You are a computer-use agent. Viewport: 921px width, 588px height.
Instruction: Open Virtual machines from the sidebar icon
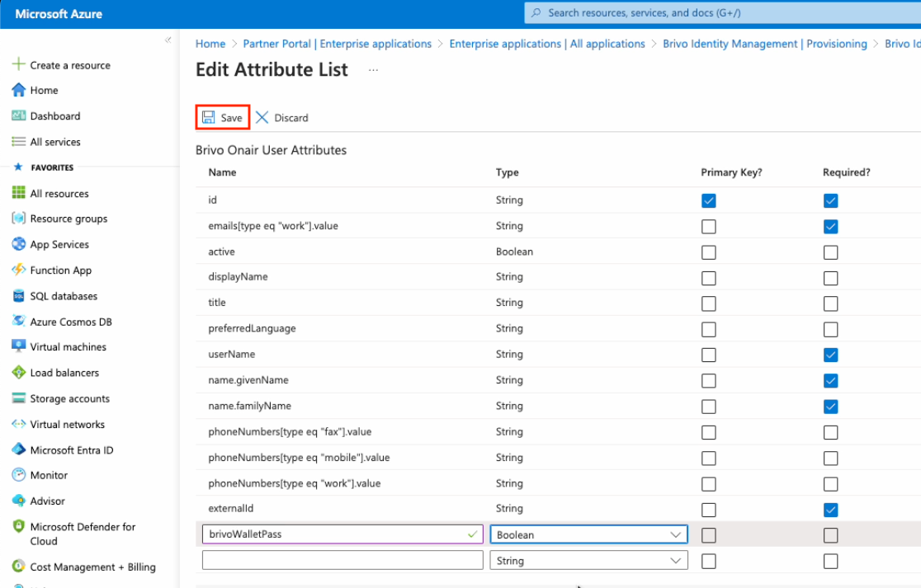[18, 346]
